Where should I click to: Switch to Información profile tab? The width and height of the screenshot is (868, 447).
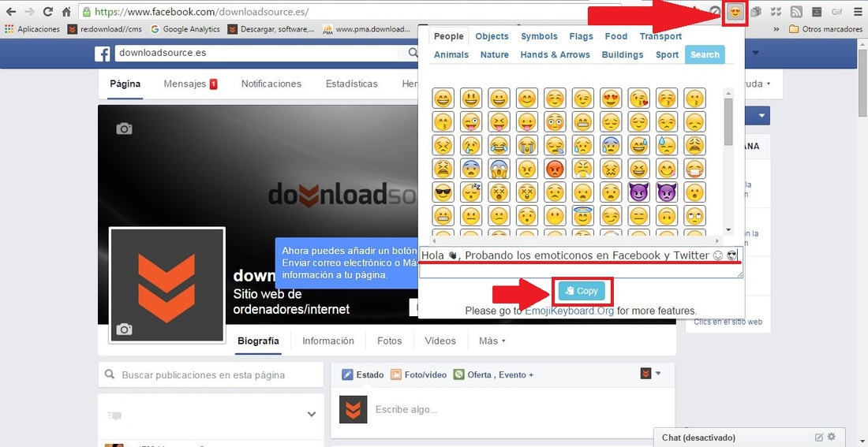(x=327, y=341)
